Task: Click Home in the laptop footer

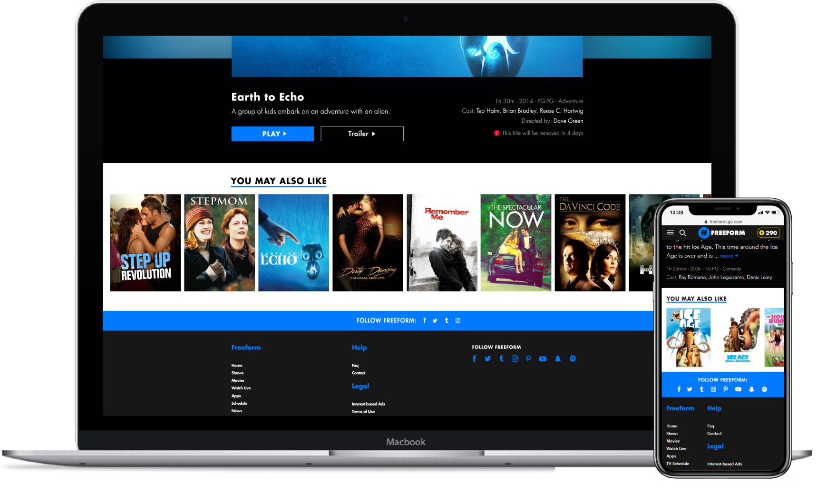Action: coord(237,366)
